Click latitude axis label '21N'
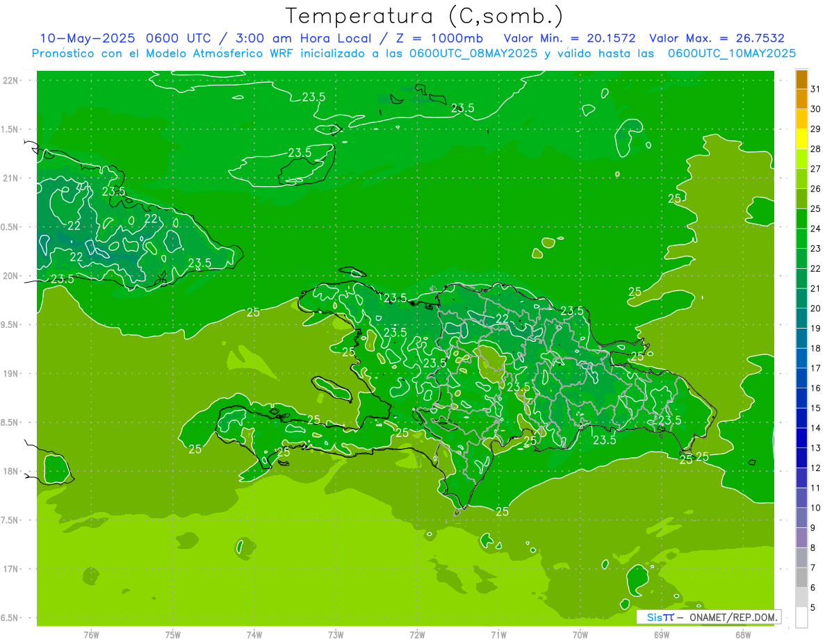The width and height of the screenshot is (834, 644). point(11,178)
